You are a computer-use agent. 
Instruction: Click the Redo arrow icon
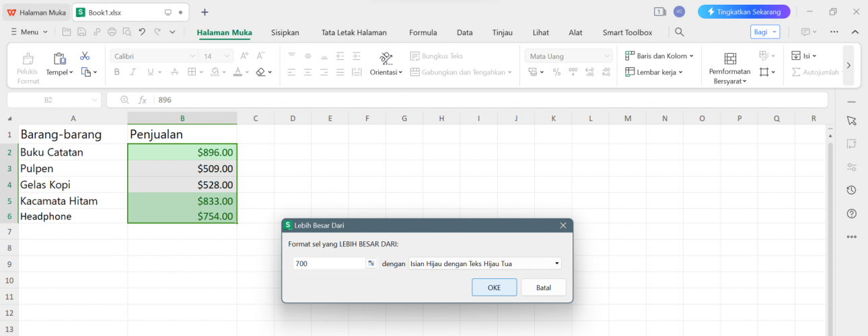157,32
